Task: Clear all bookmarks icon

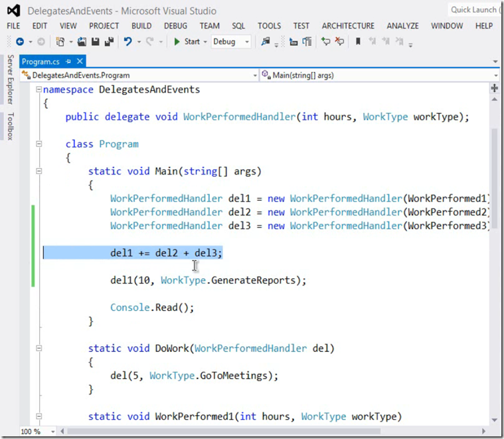Action: point(399,41)
